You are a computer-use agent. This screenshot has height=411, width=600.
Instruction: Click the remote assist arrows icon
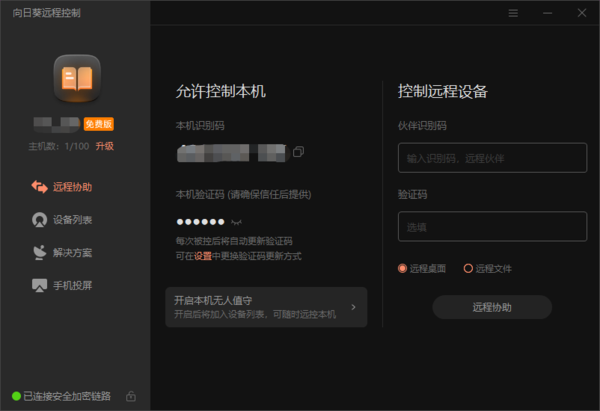(x=39, y=187)
